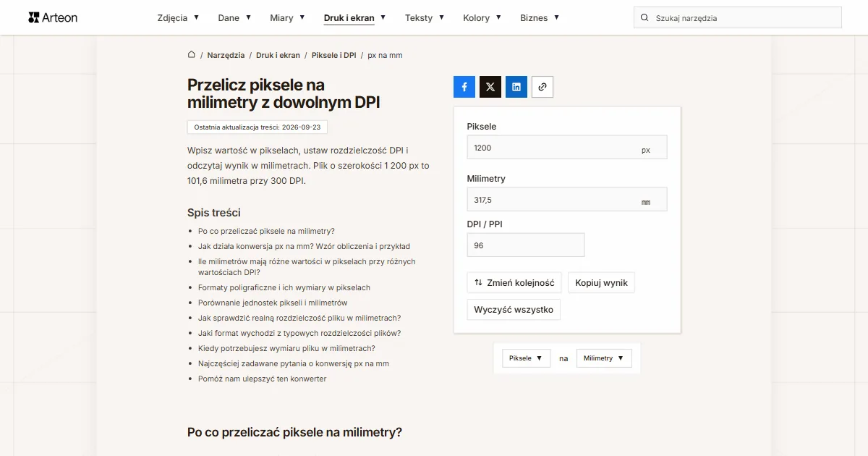Focus the DPI / PPI input field

pos(526,245)
